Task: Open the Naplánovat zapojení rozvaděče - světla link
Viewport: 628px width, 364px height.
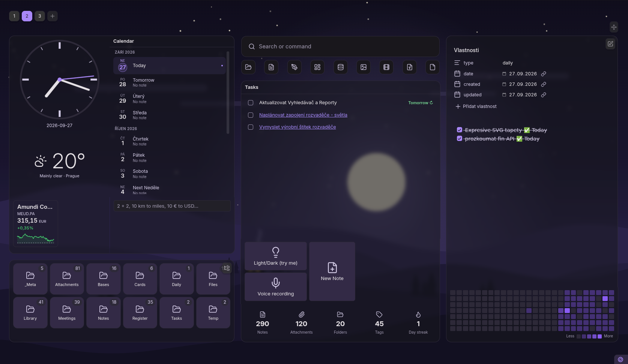Action: pyautogui.click(x=303, y=115)
